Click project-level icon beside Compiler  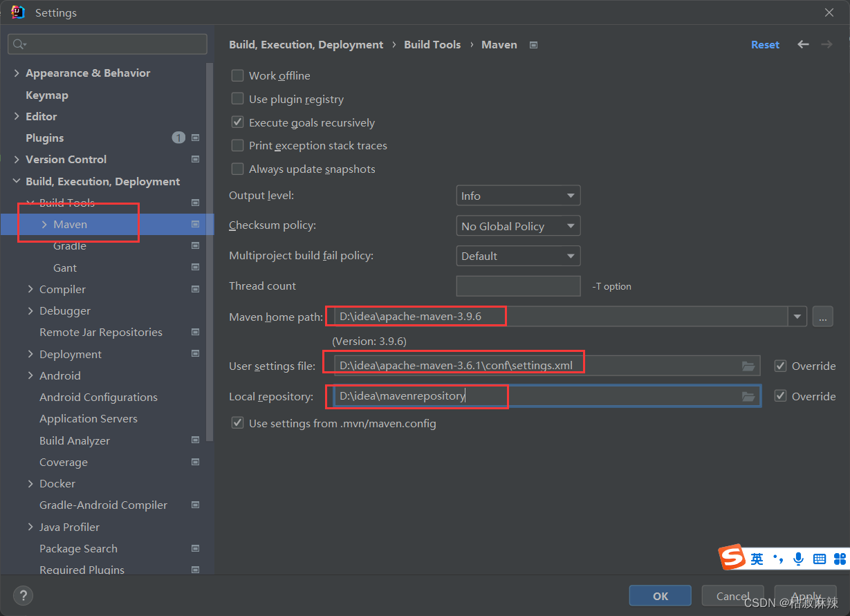[195, 289]
